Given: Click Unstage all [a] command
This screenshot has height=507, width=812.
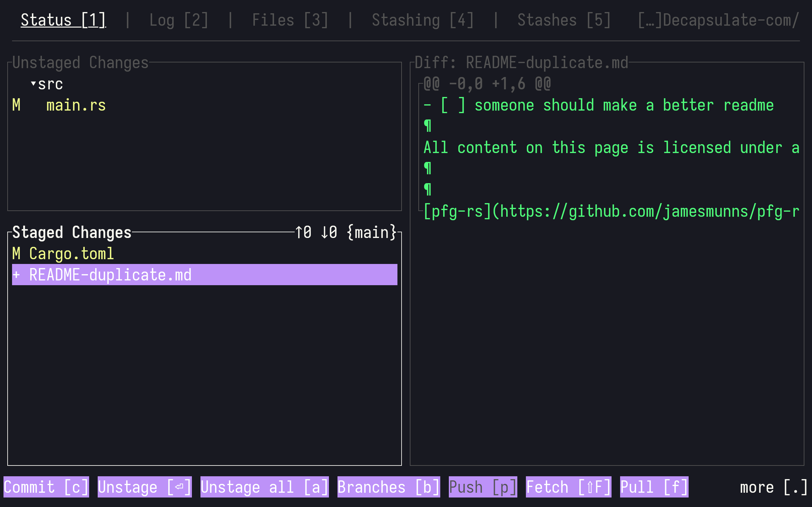Looking at the screenshot, I should (x=265, y=487).
